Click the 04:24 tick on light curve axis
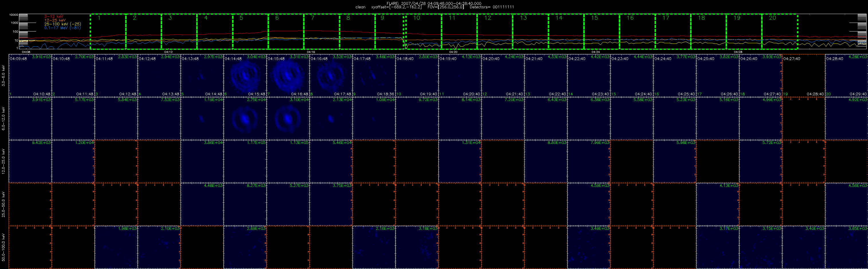The height and width of the screenshot is (269, 868). tap(596, 52)
